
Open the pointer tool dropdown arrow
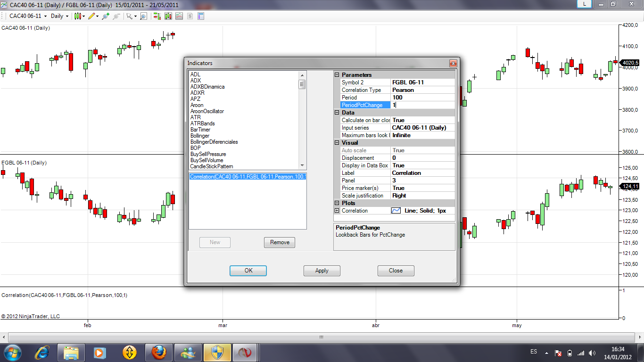point(135,16)
